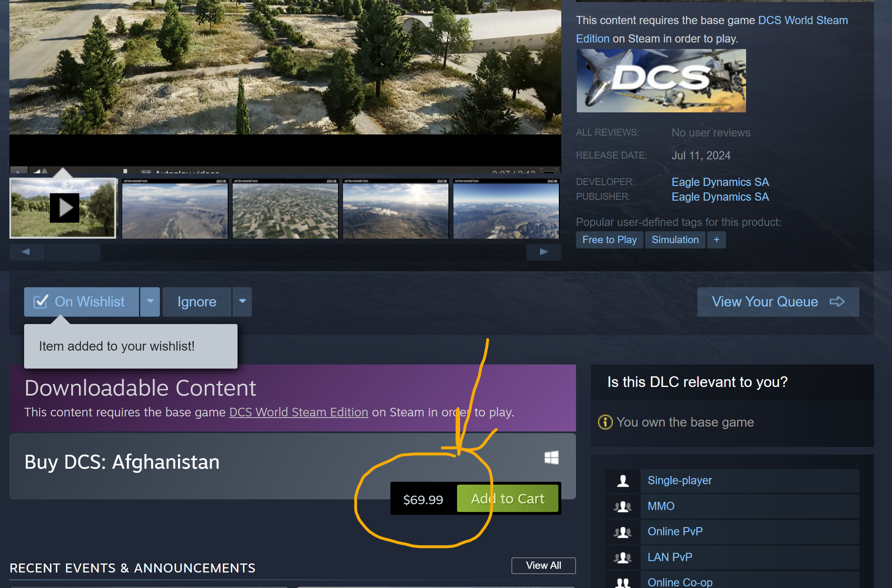Toggle the On Wishlist button

pyautogui.click(x=81, y=302)
